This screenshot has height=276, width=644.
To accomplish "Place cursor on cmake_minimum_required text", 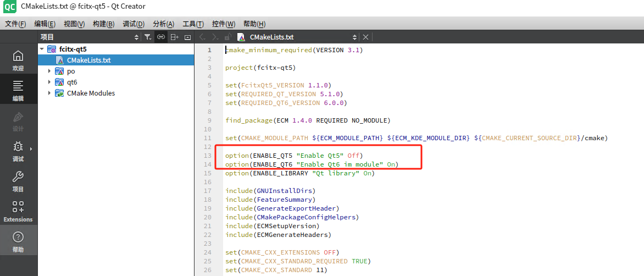I will click(x=268, y=49).
